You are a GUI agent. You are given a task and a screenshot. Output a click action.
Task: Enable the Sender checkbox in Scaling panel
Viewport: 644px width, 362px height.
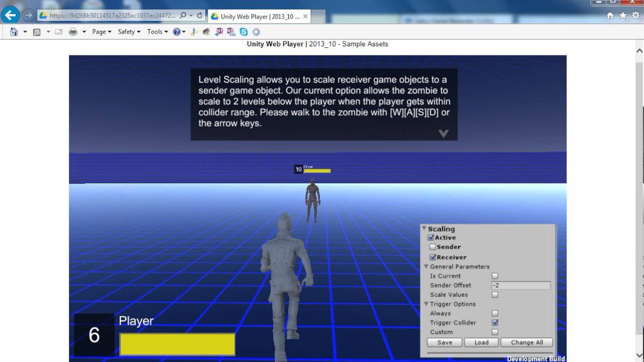coord(431,247)
